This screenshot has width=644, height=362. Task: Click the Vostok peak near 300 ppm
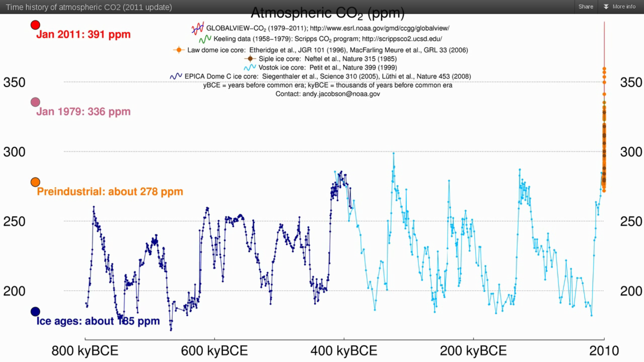(x=393, y=154)
